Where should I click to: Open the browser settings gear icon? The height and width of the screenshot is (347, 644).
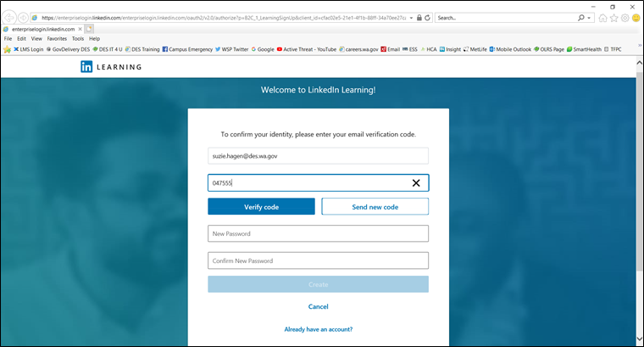click(x=625, y=18)
